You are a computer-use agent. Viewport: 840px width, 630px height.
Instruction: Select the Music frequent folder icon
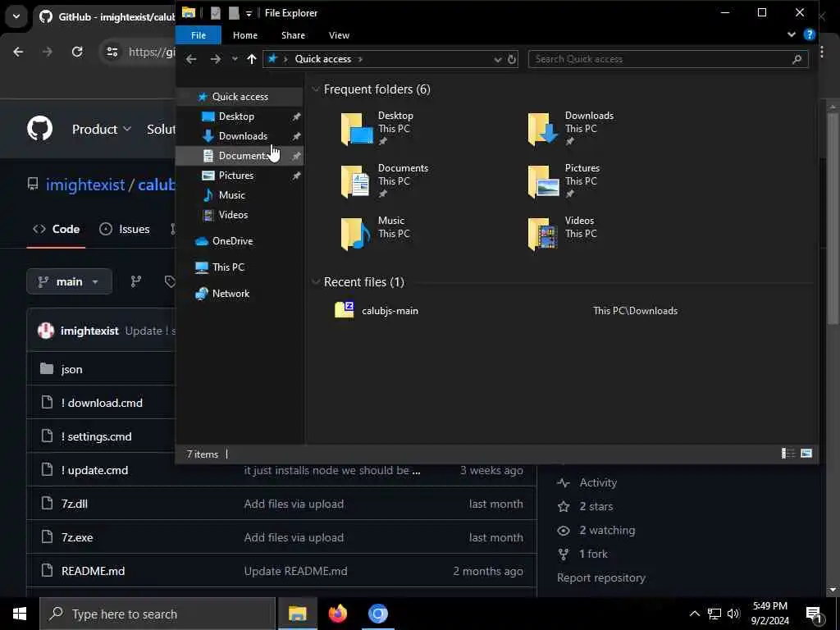[356, 234]
